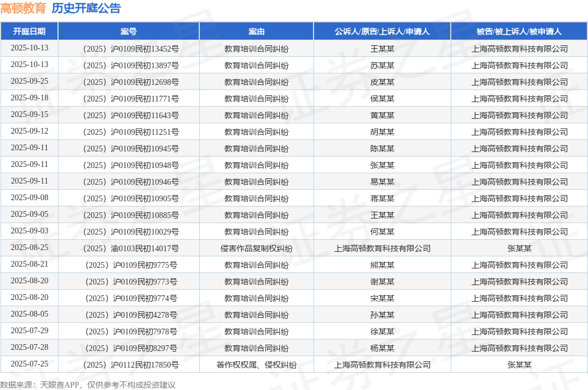Select case number 沪0109民初13452号
588x390 pixels.
131,49
